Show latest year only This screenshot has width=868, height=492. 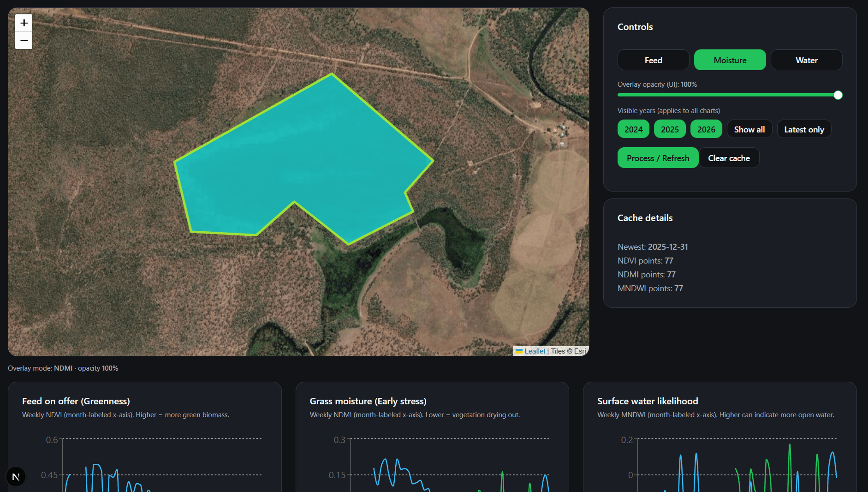click(x=804, y=129)
